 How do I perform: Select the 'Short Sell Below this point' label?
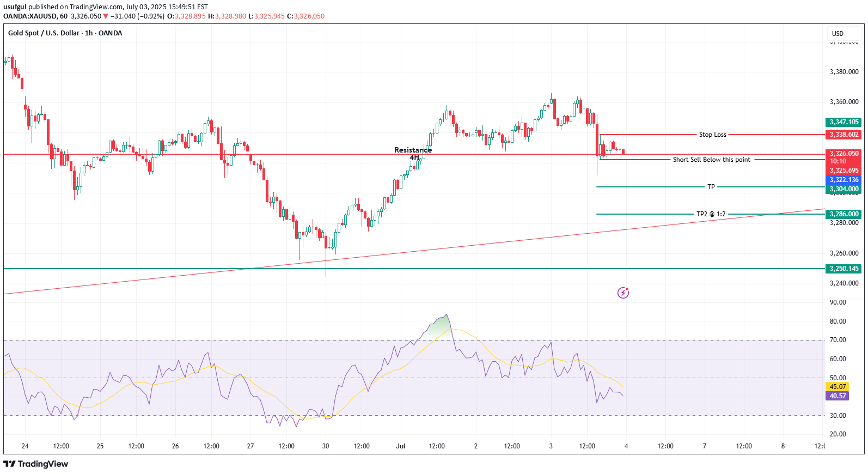pos(711,160)
